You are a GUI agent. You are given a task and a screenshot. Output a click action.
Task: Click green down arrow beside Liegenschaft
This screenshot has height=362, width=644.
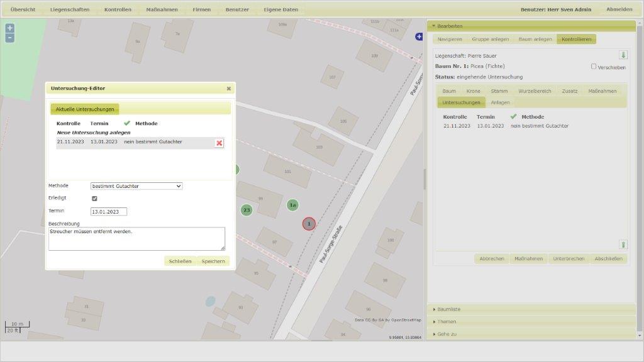623,55
